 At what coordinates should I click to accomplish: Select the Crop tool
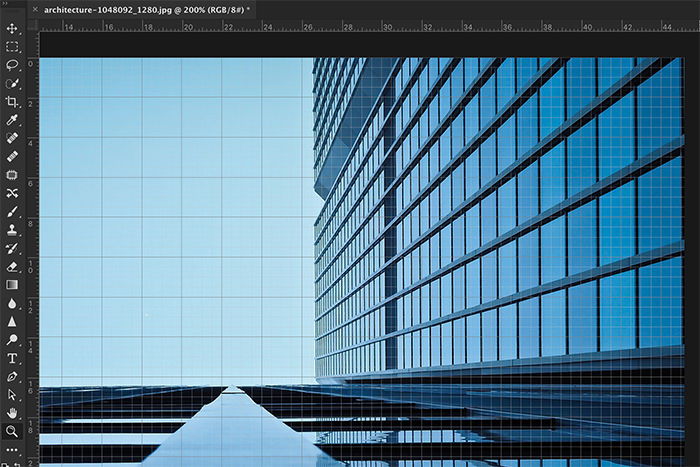pyautogui.click(x=12, y=102)
